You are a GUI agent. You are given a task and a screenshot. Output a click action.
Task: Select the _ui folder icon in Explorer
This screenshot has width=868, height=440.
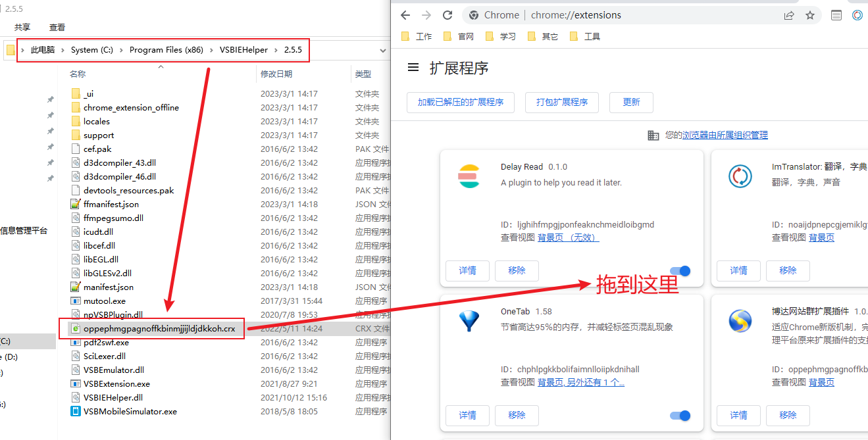coord(76,94)
